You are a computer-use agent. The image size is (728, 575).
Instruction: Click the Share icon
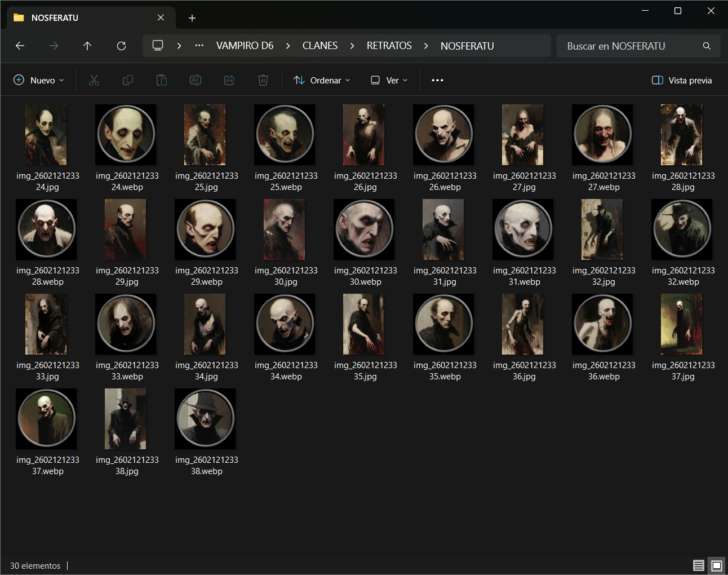[x=229, y=80]
